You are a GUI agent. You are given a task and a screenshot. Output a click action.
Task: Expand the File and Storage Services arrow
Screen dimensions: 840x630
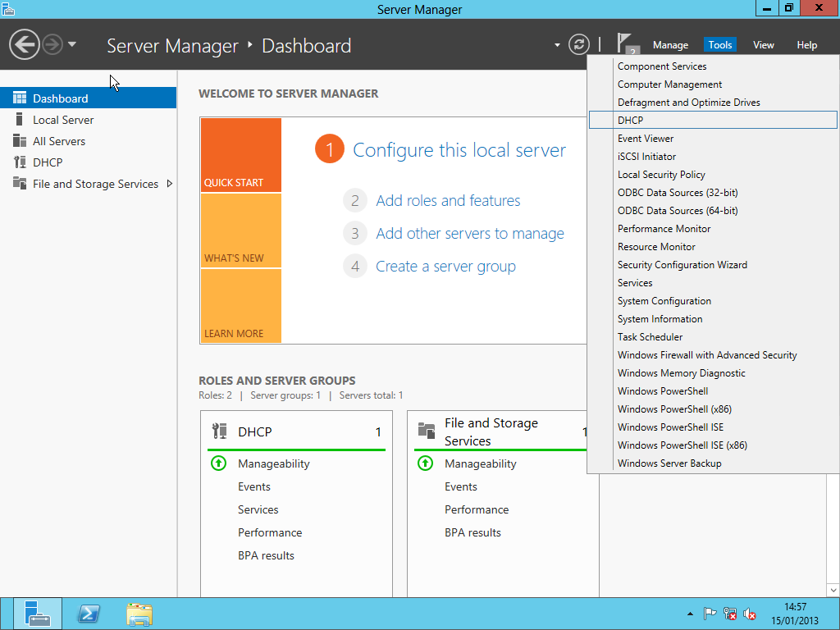169,184
